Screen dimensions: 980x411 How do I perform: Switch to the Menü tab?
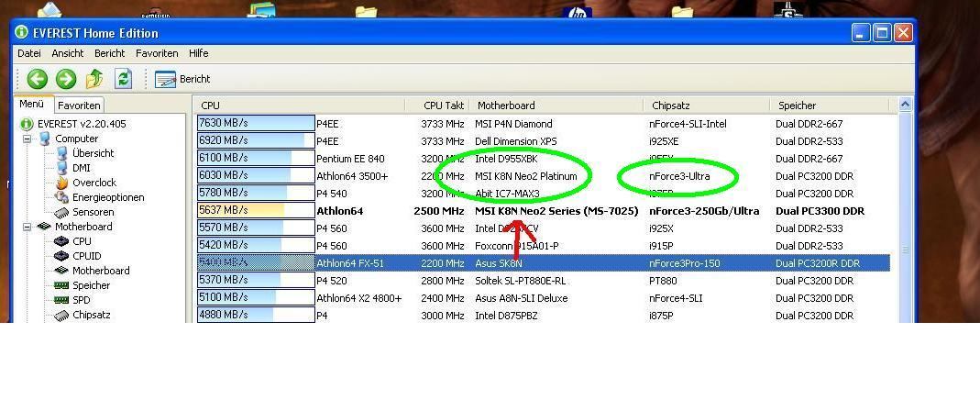click(32, 104)
